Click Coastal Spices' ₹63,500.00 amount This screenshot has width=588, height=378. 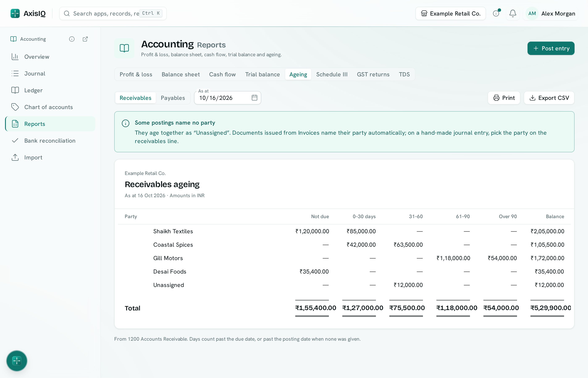pos(408,245)
